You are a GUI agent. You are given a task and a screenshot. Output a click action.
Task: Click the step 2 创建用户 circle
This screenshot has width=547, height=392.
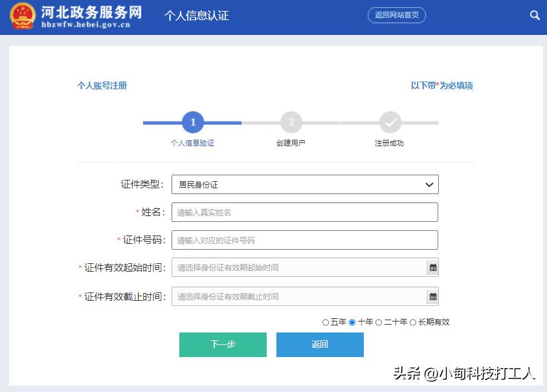click(291, 122)
